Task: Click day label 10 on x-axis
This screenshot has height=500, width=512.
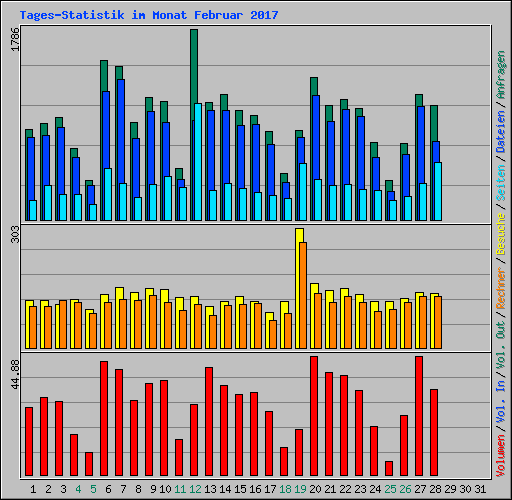Action: pos(165,489)
